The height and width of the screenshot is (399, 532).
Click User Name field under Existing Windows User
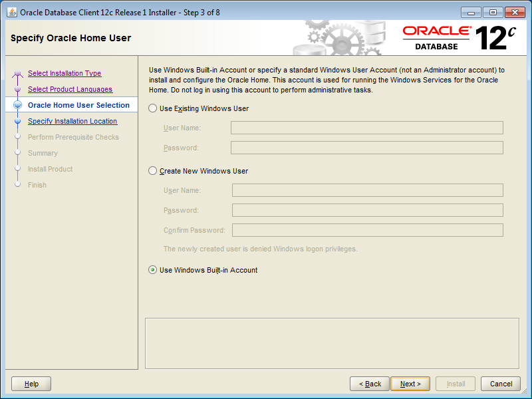tap(367, 128)
